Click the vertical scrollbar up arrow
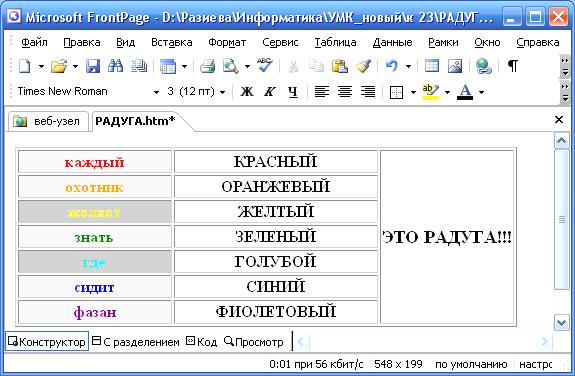 tap(561, 140)
